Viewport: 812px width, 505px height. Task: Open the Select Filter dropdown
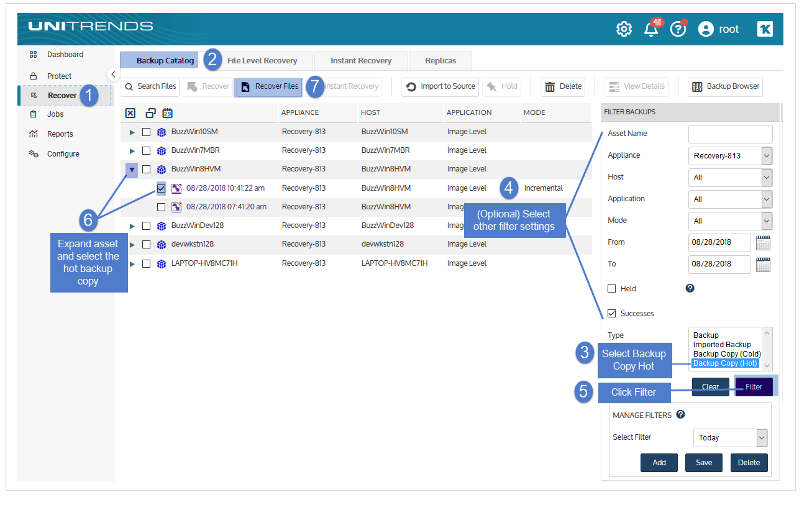coord(731,437)
